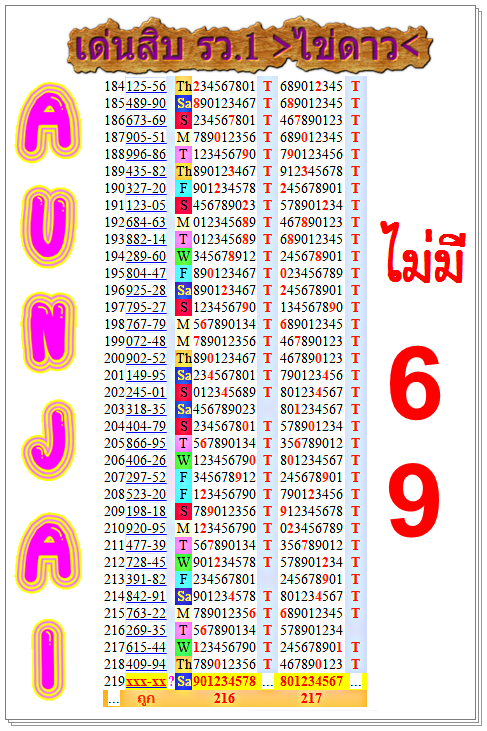Follow the 882-14 underlined link
This screenshot has width=487, height=731.
point(146,239)
